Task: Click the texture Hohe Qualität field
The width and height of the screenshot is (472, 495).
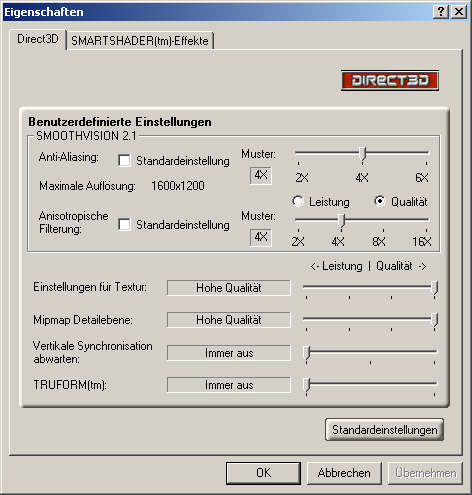Action: pyautogui.click(x=229, y=288)
